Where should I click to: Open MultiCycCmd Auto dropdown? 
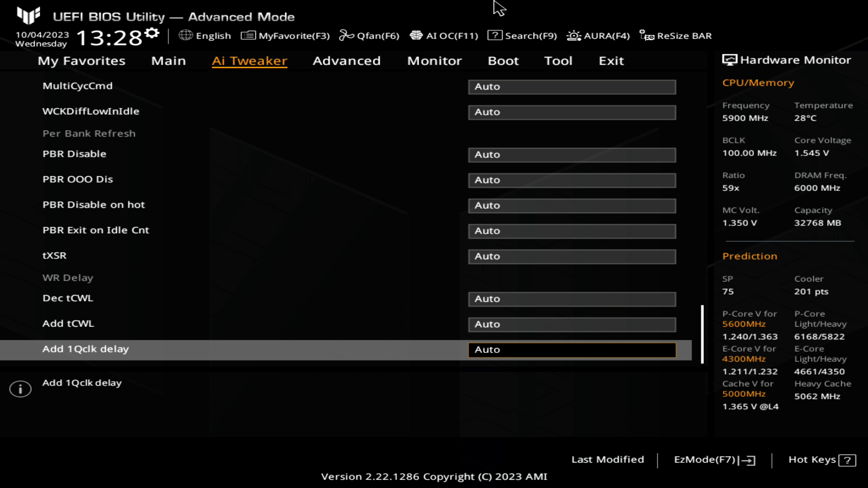(x=572, y=87)
